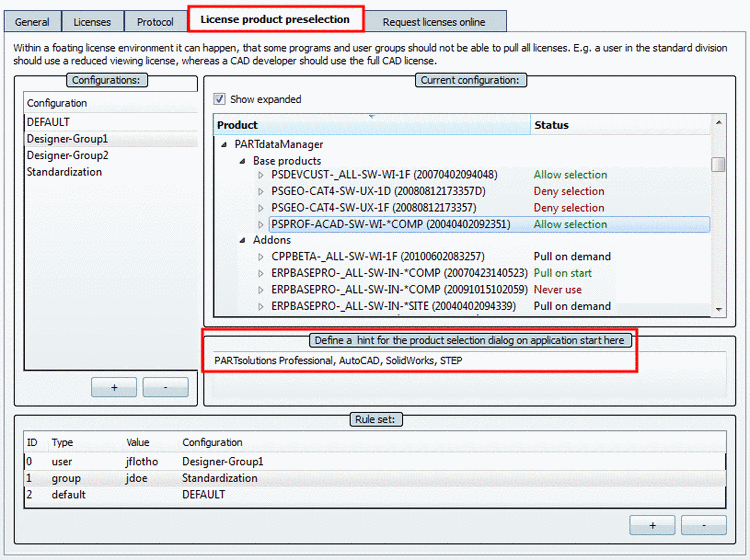Expand CPPBETA-_ALL-SW-WI-1F addon row

coord(261,257)
